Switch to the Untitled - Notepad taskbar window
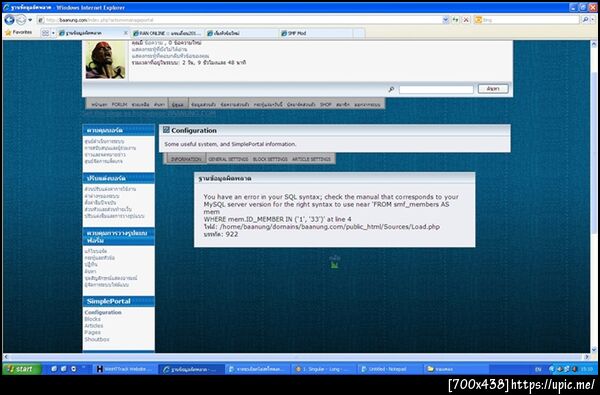Screen dimensions: 600x395 click(x=390, y=369)
